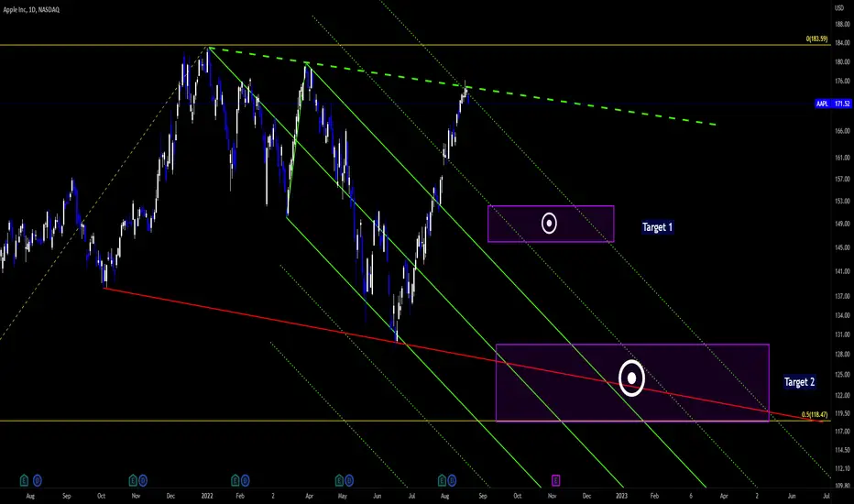Click the 166.00 price axis value
Viewport: 854px width, 504px height.
(842, 131)
